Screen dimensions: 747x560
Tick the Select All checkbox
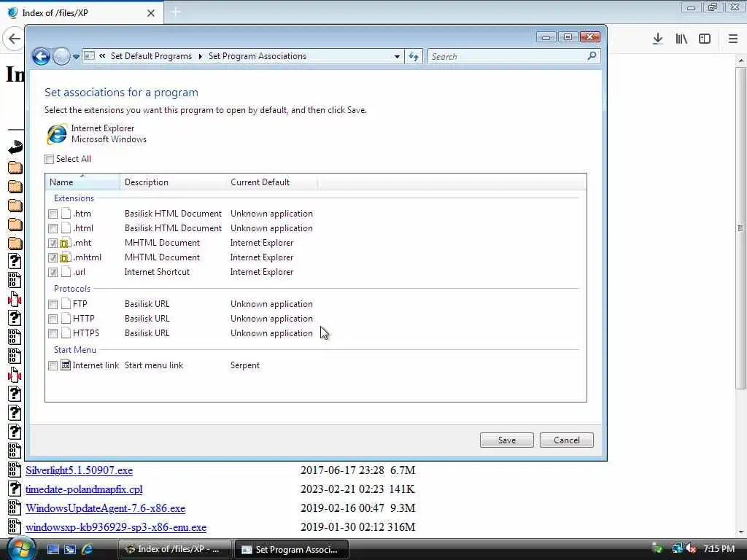coord(49,159)
